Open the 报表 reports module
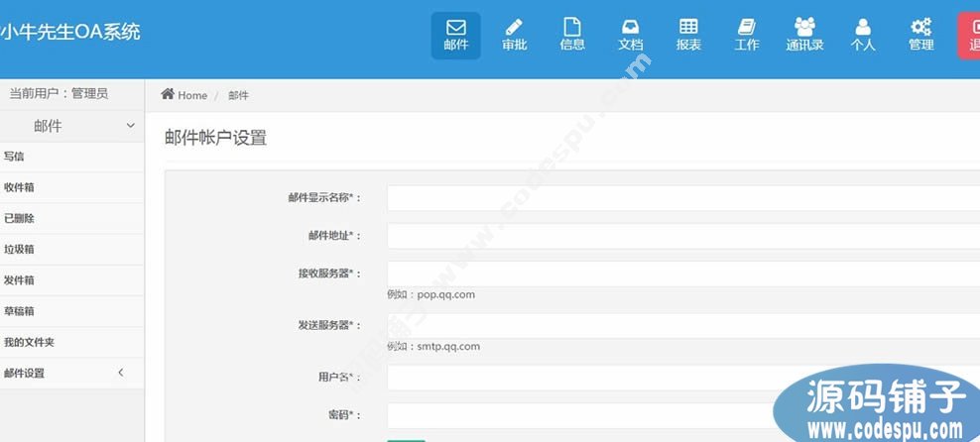This screenshot has height=442, width=980. pos(688,36)
